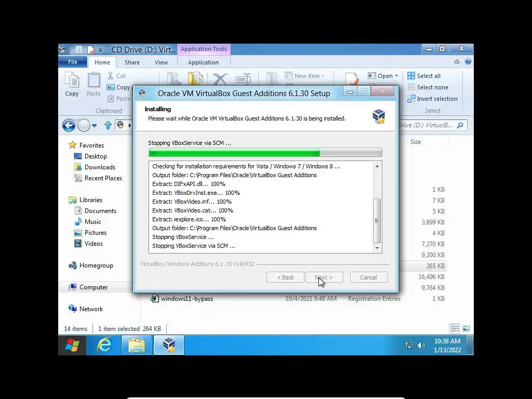Select the Share ribbon tab
This screenshot has height=399, width=532.
(x=132, y=62)
